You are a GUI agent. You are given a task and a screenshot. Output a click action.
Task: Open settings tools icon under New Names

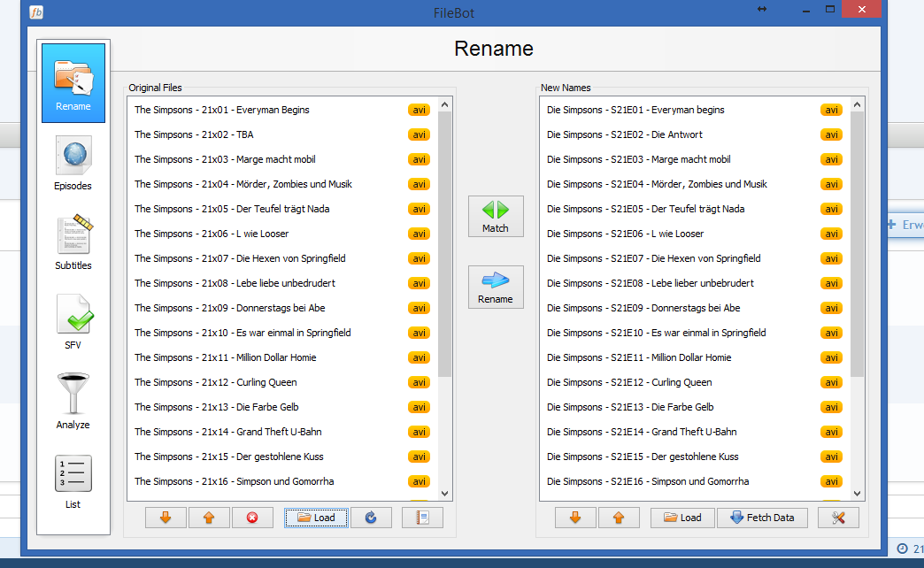click(x=838, y=518)
